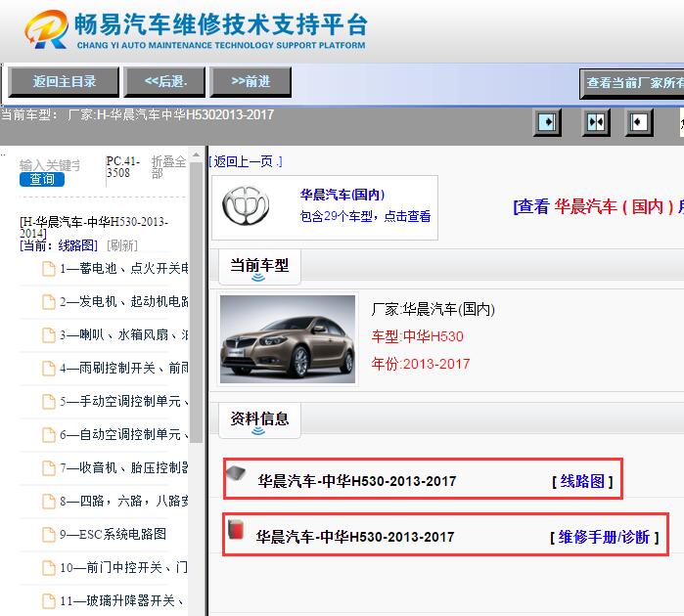This screenshot has width=684, height=616.
Task: Click the 中华H530 car photo thumbnail
Action: (x=288, y=339)
